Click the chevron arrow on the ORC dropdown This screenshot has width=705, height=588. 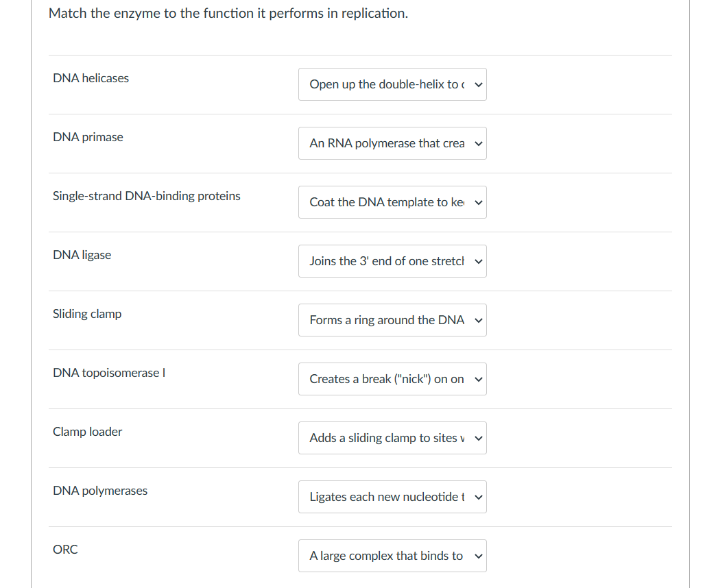click(x=479, y=556)
